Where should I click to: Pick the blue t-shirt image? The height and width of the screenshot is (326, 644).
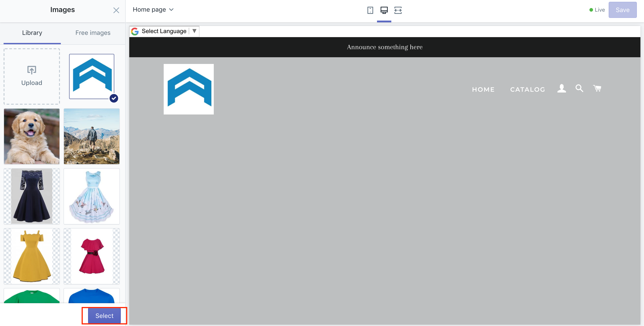point(92,296)
